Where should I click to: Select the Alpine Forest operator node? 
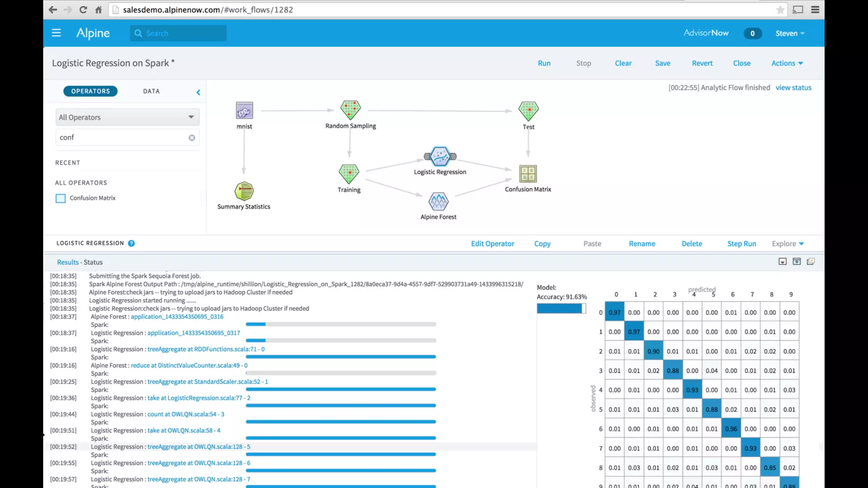tap(438, 202)
